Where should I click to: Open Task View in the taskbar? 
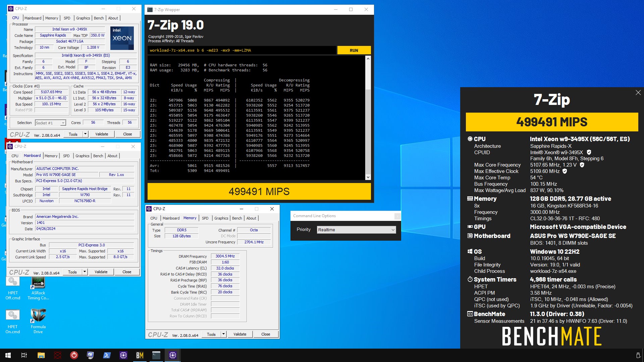[x=24, y=355]
